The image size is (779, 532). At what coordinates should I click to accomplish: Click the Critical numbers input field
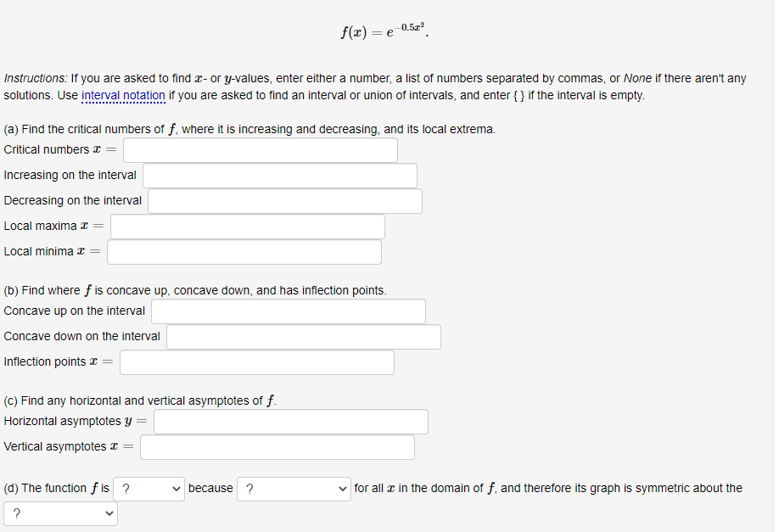[x=259, y=150]
